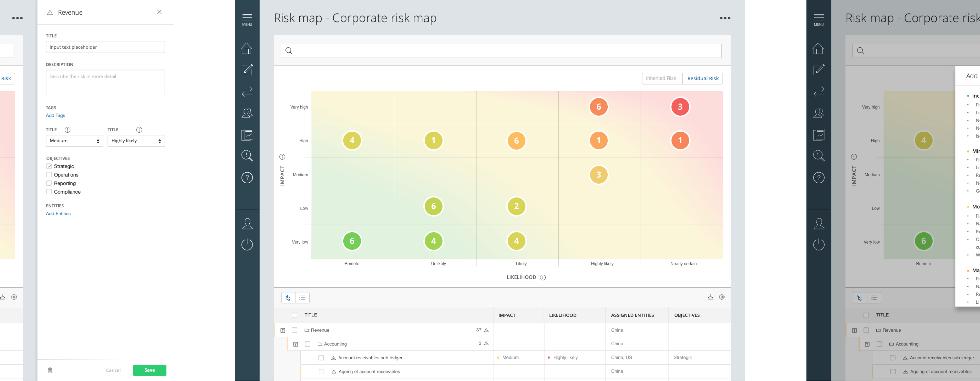Click the power logout icon in middle sidebar

point(247,244)
